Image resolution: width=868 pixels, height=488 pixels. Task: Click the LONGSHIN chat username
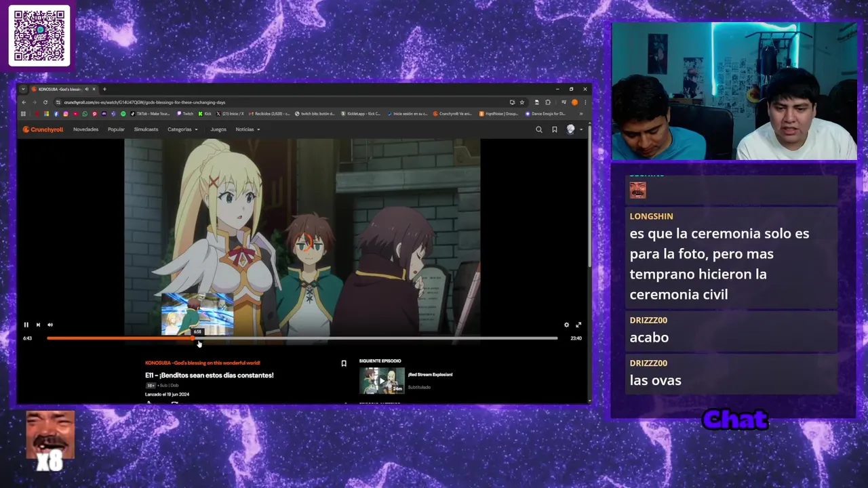651,216
